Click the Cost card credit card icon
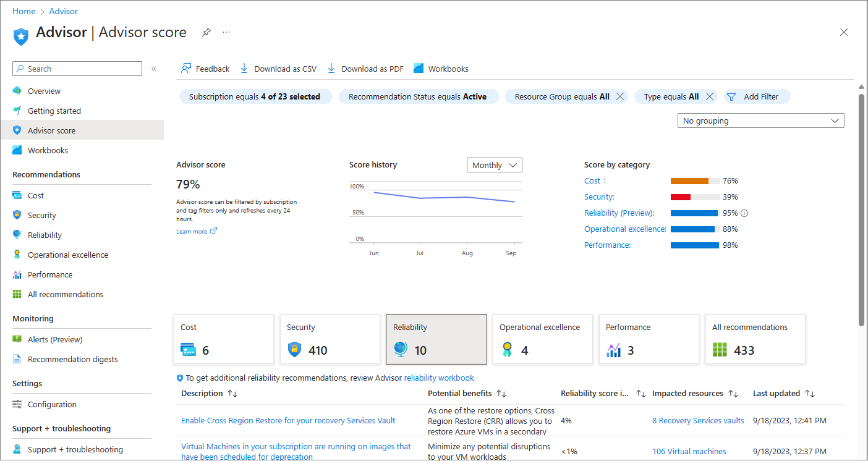 pos(188,350)
